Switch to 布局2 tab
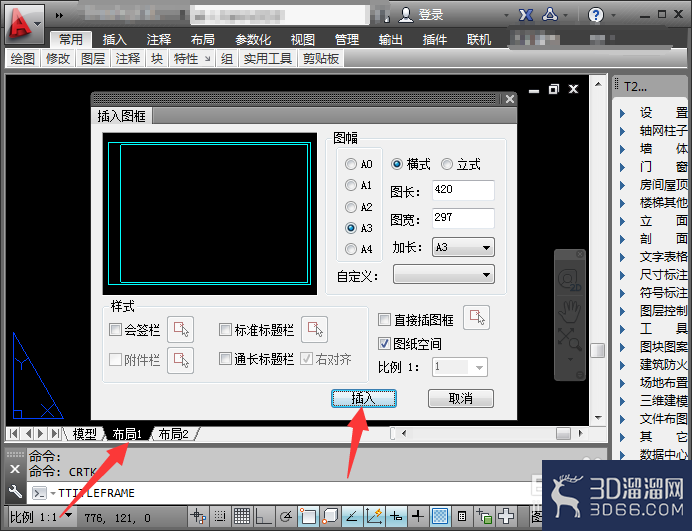Image resolution: width=692 pixels, height=531 pixels. 173,434
